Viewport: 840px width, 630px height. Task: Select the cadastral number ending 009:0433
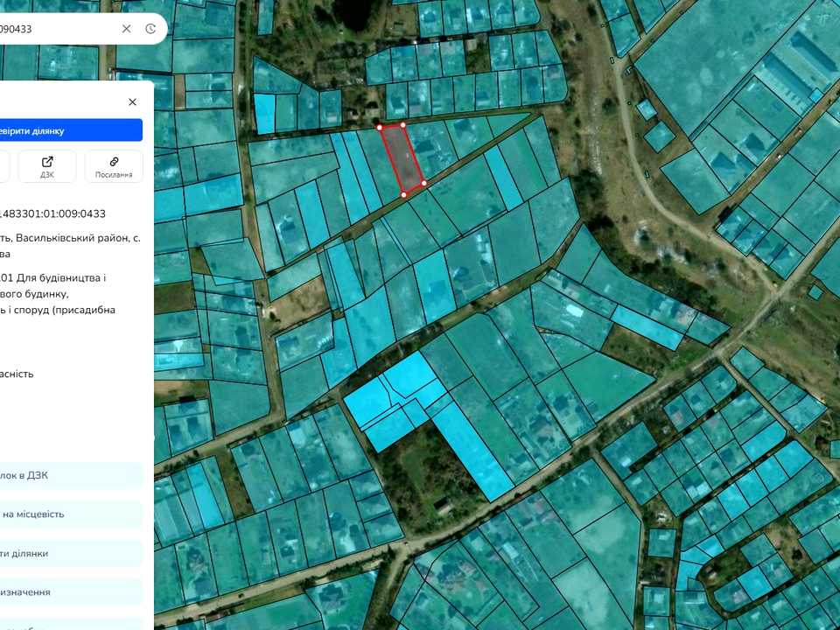point(52,213)
